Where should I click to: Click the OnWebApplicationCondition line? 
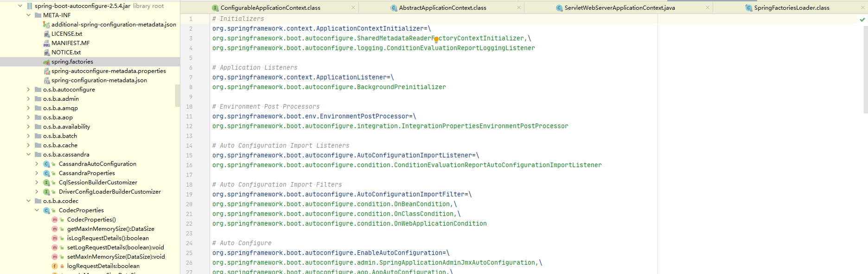pos(350,224)
